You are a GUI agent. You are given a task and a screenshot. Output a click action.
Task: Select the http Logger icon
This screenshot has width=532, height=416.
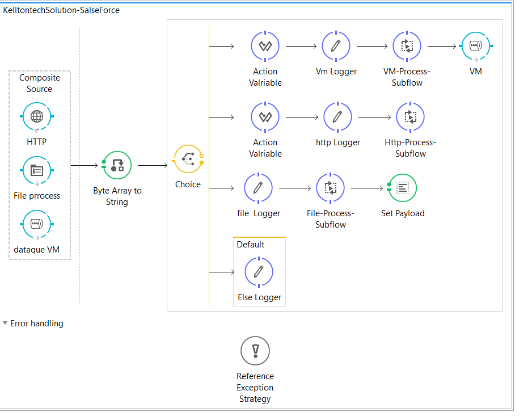[x=338, y=117]
